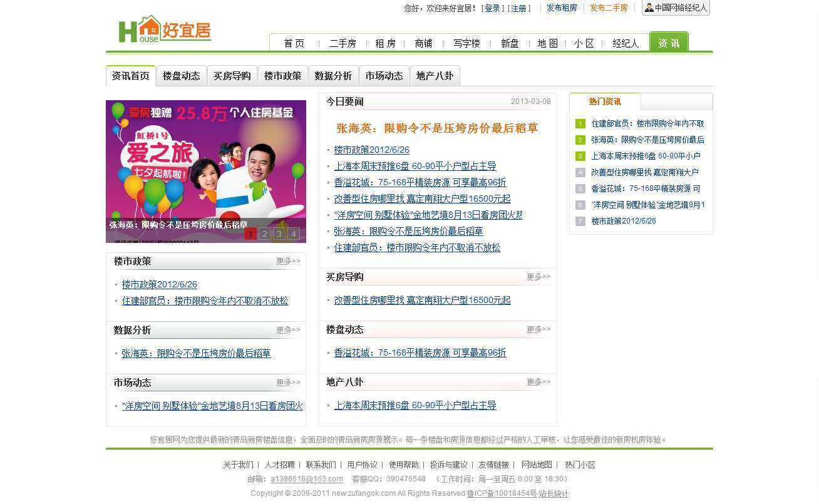The image size is (819, 504).
Task: Open 租房 in the main navigation
Action: [x=386, y=43]
